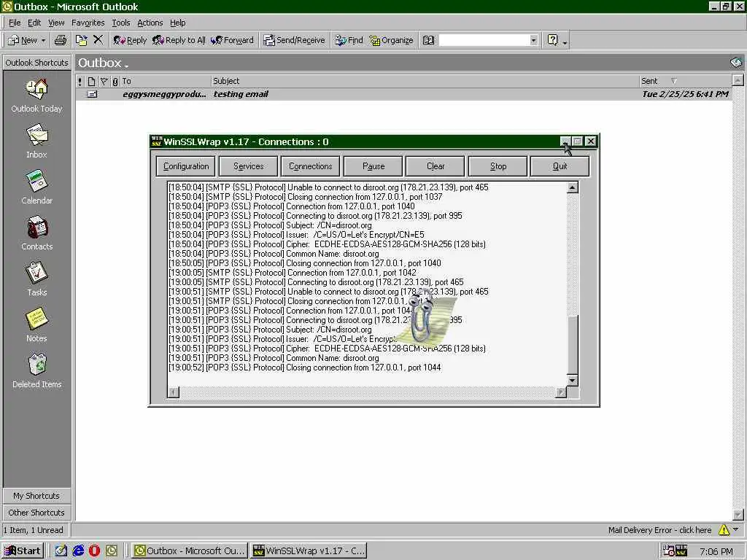Open the Tools menu
The width and height of the screenshot is (747, 560).
(120, 23)
